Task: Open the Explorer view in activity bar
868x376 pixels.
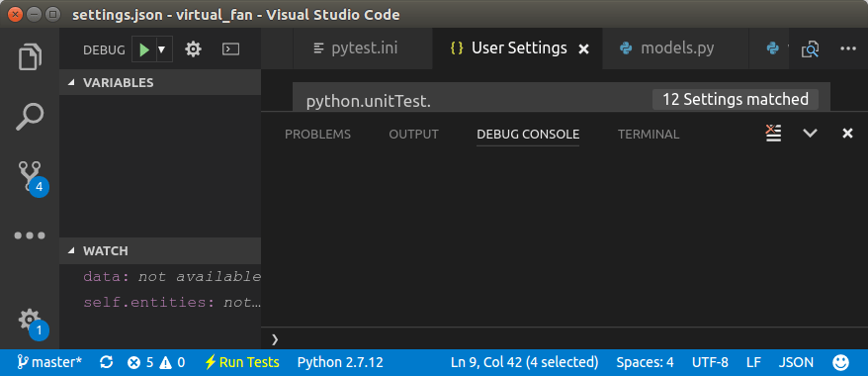Action: click(30, 56)
